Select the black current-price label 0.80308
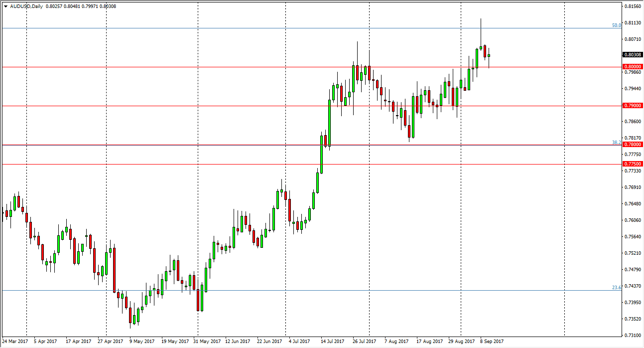The image size is (644, 348). coord(633,55)
